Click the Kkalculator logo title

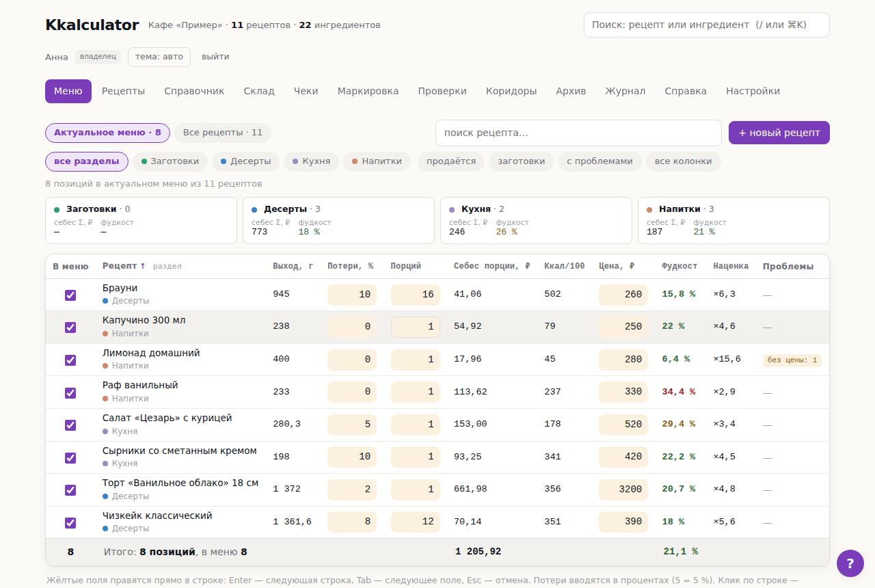tap(92, 25)
